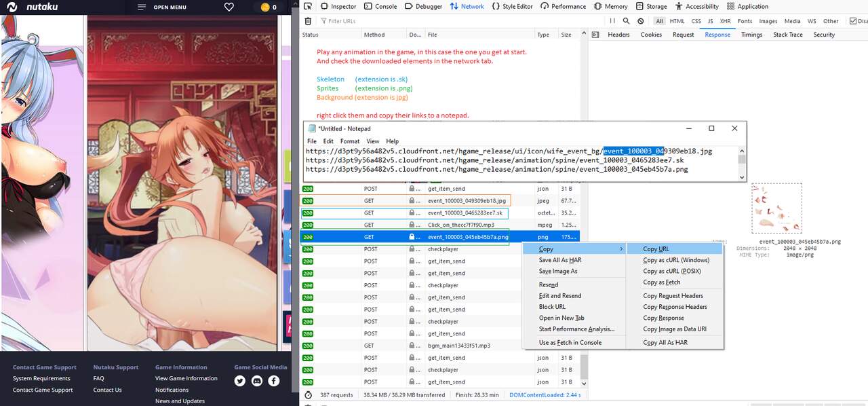Open the Accessibility panel
The width and height of the screenshot is (868, 406).
(x=697, y=6)
